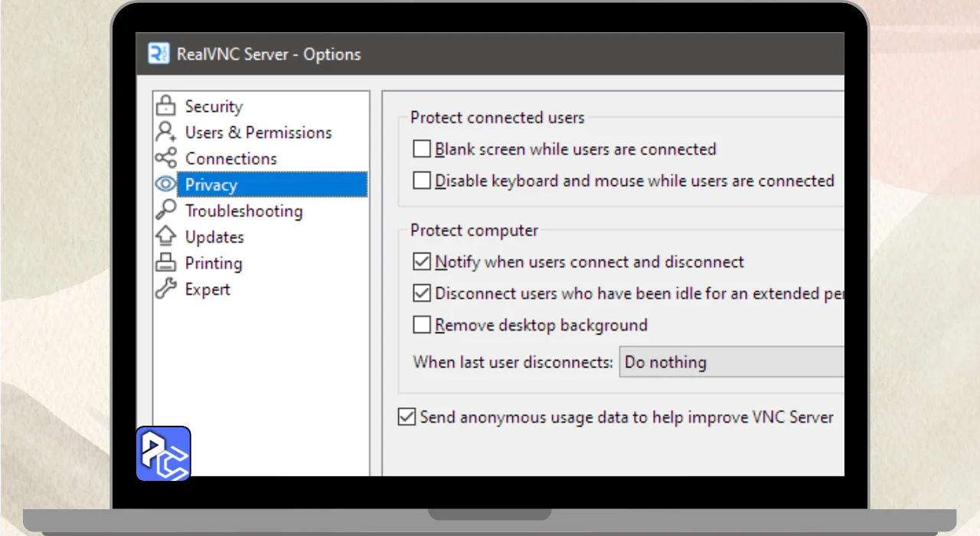Click the Privacy eye icon
Image resolution: width=980 pixels, height=536 pixels.
coord(165,185)
